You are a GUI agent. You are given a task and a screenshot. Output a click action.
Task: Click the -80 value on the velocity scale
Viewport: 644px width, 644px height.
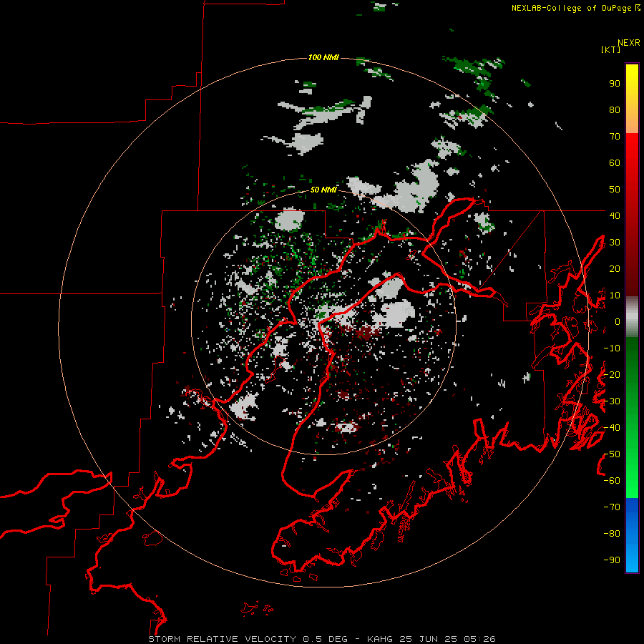tap(612, 534)
